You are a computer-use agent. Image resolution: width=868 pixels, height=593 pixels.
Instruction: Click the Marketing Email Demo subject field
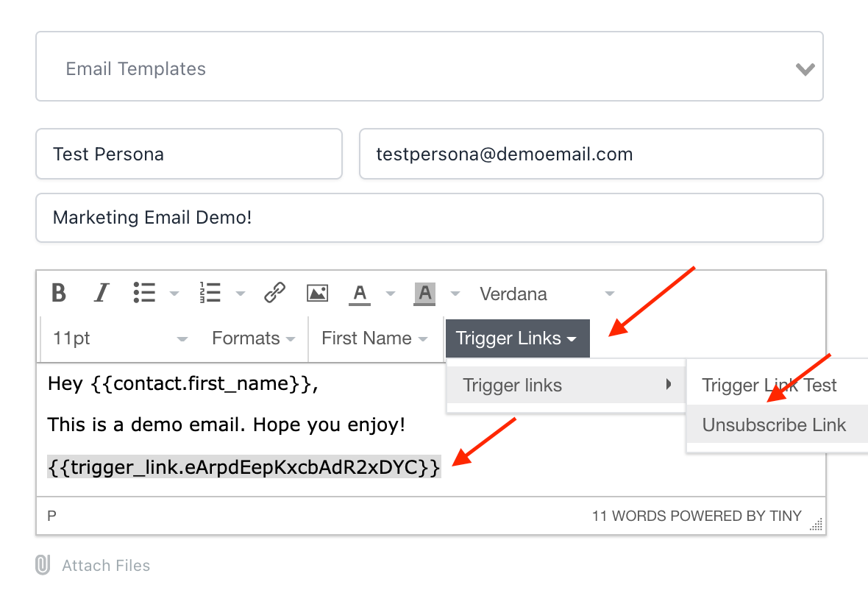tap(429, 218)
